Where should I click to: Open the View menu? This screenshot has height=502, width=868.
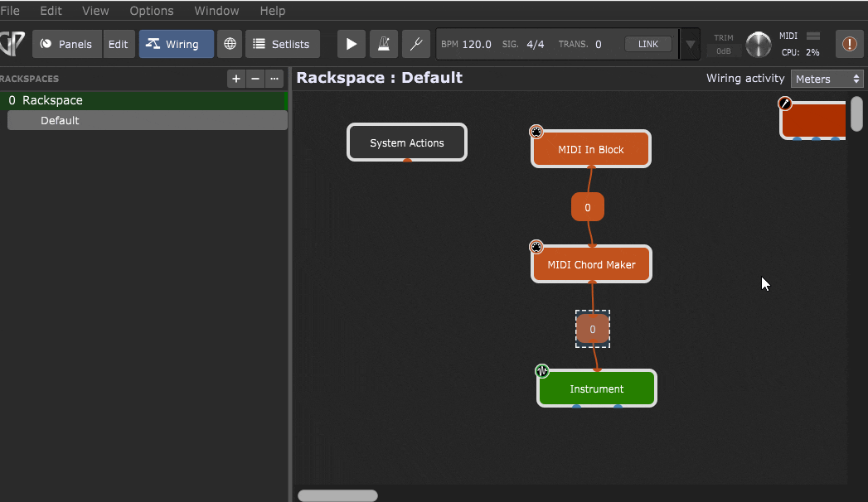(x=95, y=11)
